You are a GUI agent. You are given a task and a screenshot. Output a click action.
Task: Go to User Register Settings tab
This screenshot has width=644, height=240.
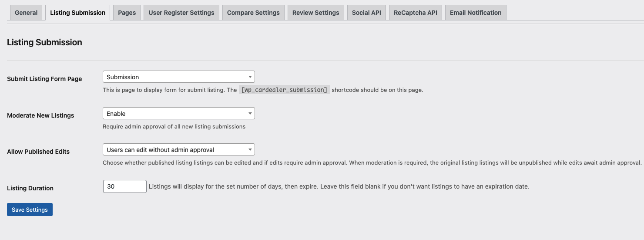click(x=181, y=13)
